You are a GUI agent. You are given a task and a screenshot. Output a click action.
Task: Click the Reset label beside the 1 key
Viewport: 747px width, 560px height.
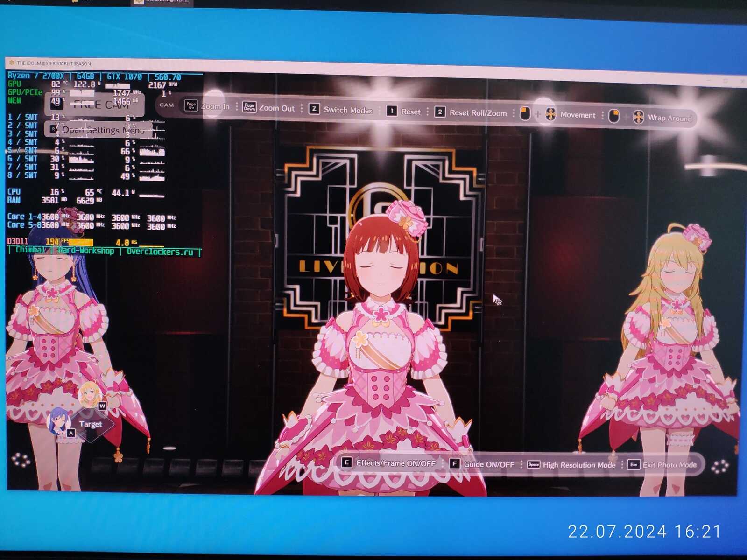pyautogui.click(x=411, y=112)
